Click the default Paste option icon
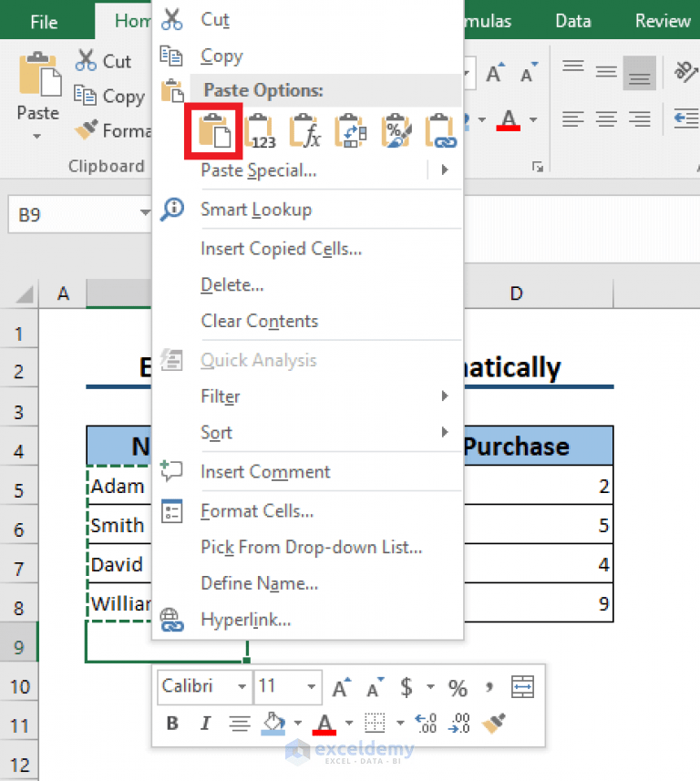Screen dimensions: 700x781 tap(215, 130)
